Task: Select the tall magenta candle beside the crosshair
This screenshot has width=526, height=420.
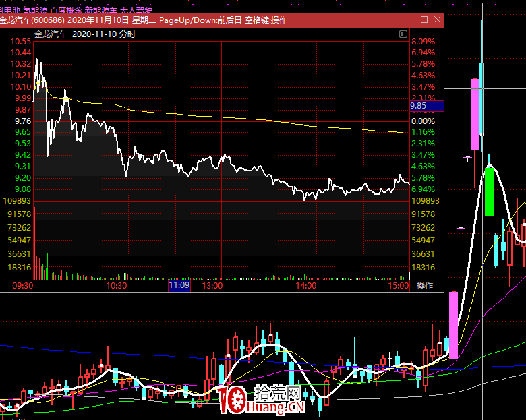Action: pyautogui.click(x=475, y=114)
